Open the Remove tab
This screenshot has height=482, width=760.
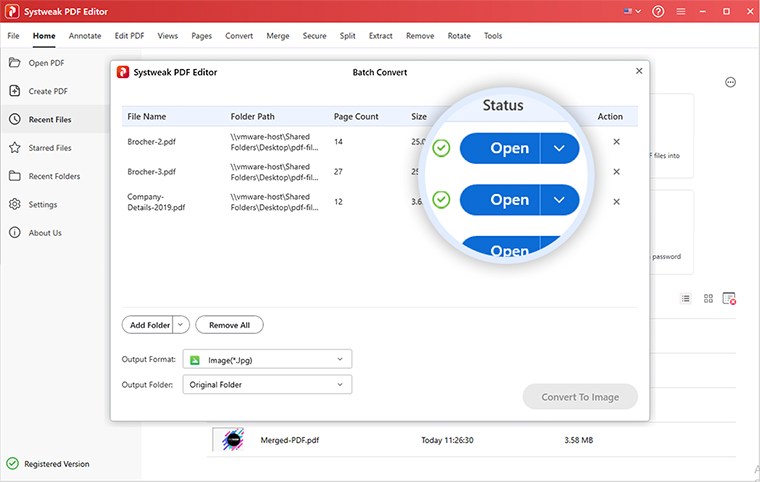click(420, 36)
